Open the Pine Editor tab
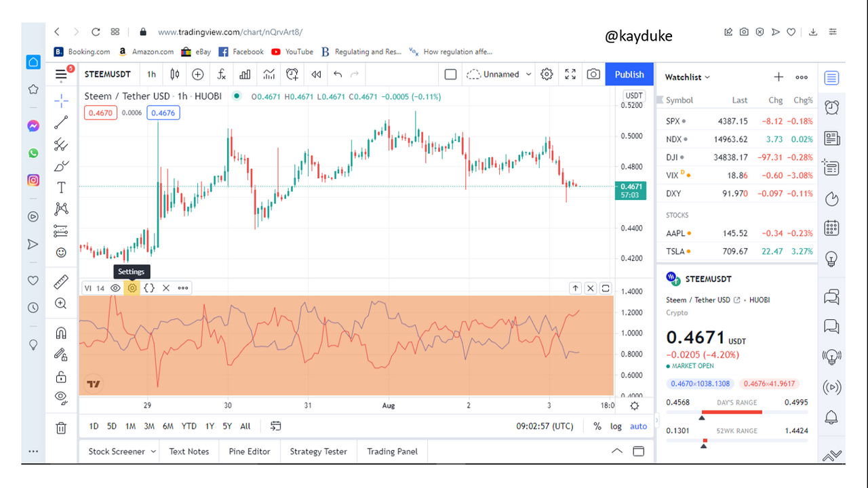This screenshot has height=488, width=868. [x=250, y=451]
